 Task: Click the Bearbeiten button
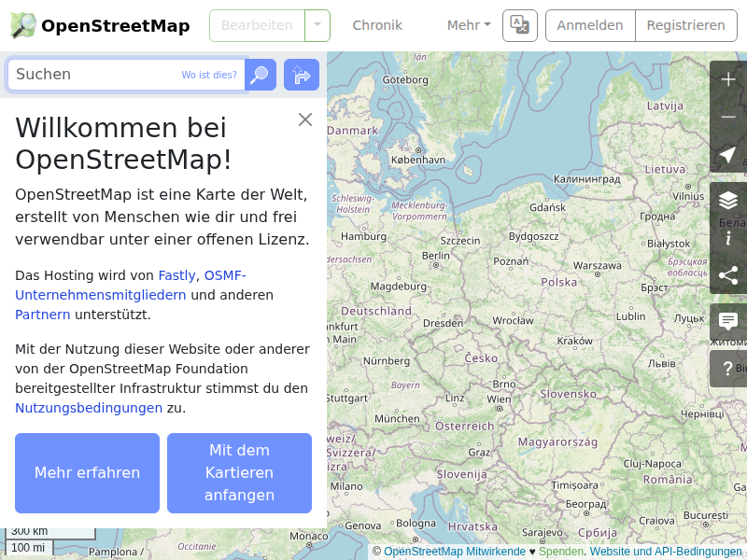pos(257,25)
